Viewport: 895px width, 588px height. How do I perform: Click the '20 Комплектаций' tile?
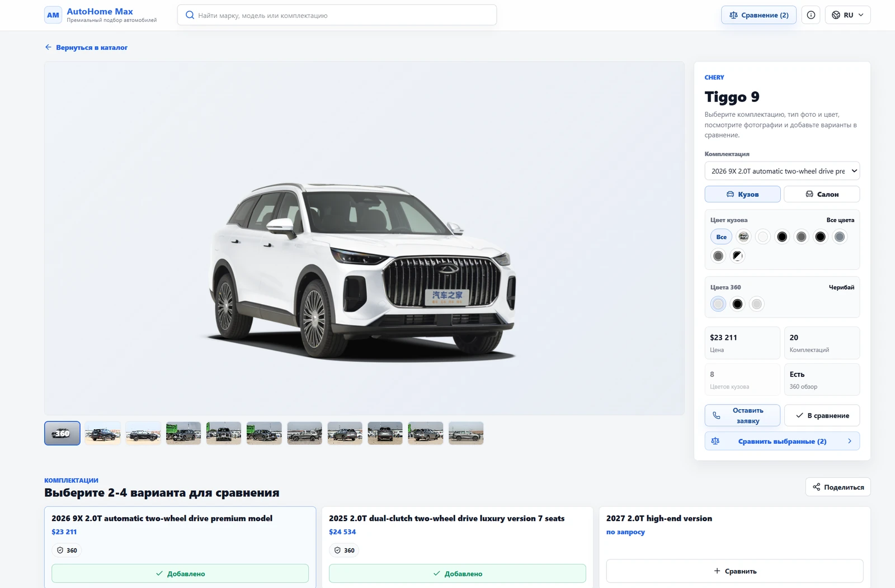coord(822,343)
